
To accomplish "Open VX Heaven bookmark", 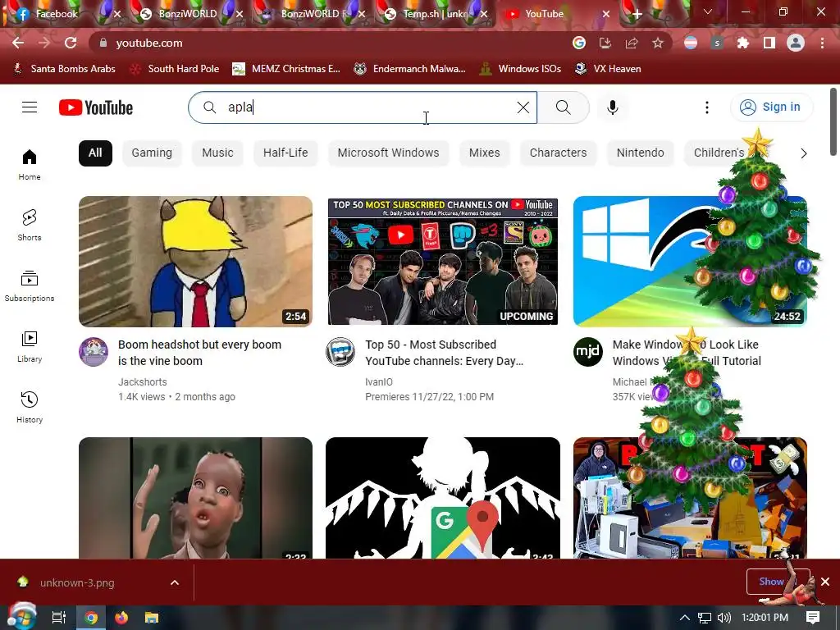I will point(608,69).
